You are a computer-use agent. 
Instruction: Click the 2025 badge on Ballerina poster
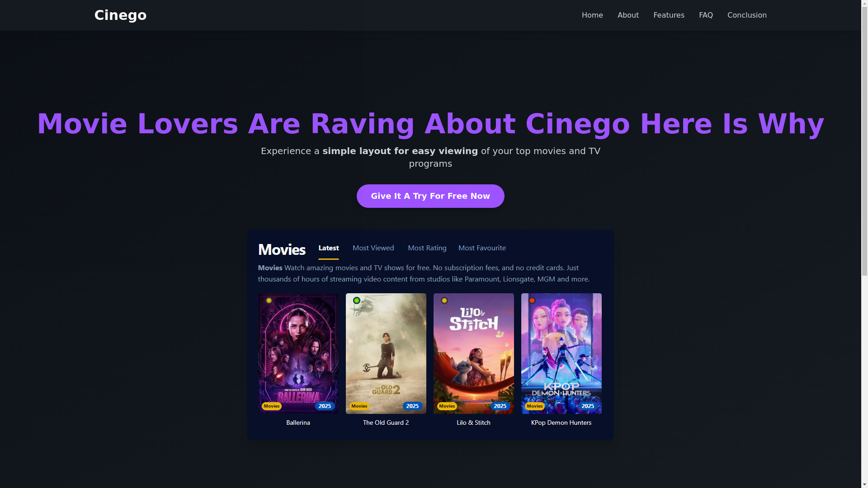coord(325,406)
